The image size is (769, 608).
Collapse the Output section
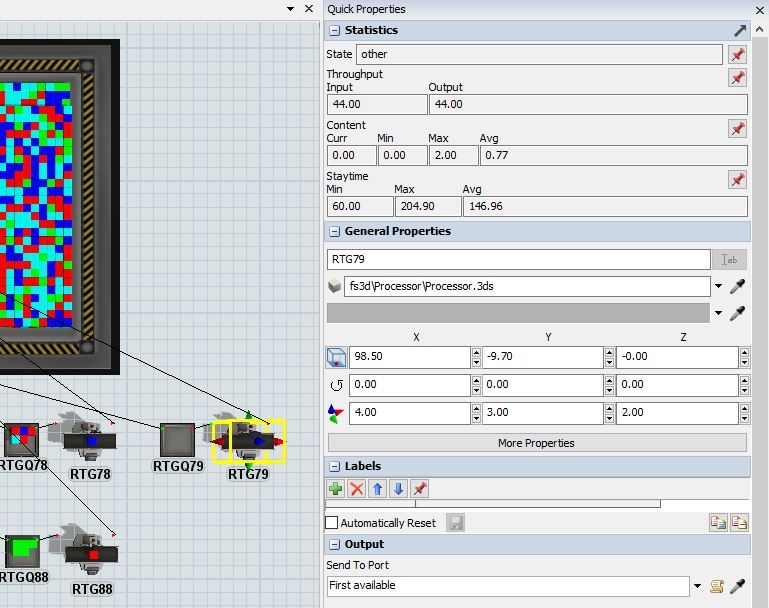coord(334,545)
